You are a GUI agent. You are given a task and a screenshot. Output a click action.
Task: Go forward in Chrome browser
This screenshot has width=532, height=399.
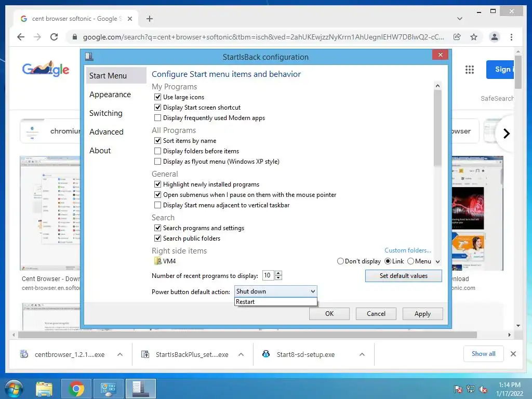37,37
